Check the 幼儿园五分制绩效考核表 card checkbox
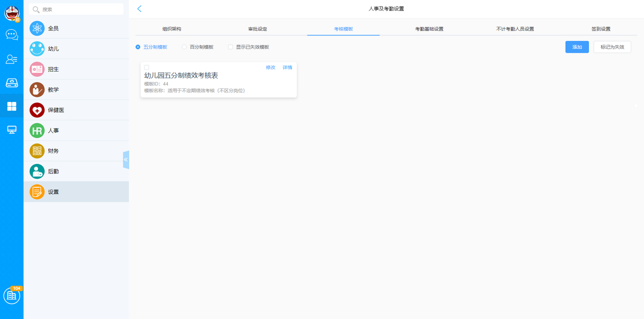Image resolution: width=644 pixels, height=319 pixels. 147,67
